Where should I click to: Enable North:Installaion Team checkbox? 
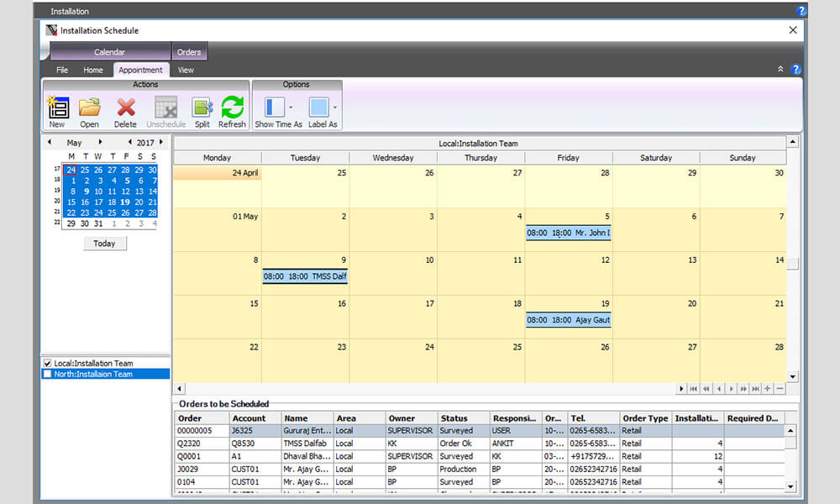tap(48, 375)
